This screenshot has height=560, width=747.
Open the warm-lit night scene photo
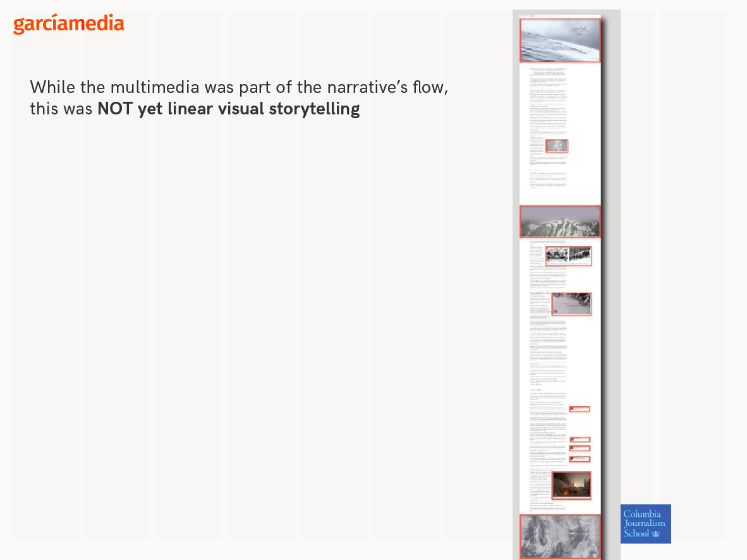[x=572, y=485]
